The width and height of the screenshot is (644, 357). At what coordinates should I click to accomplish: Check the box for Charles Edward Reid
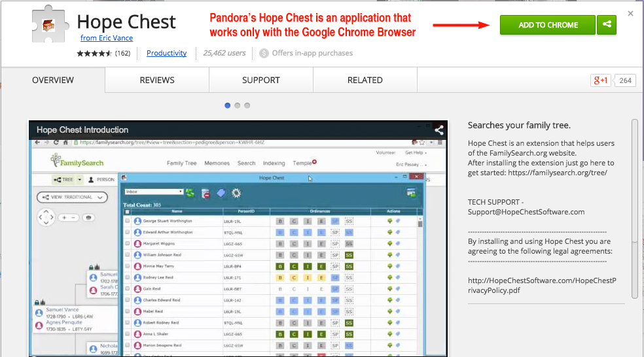(x=128, y=300)
